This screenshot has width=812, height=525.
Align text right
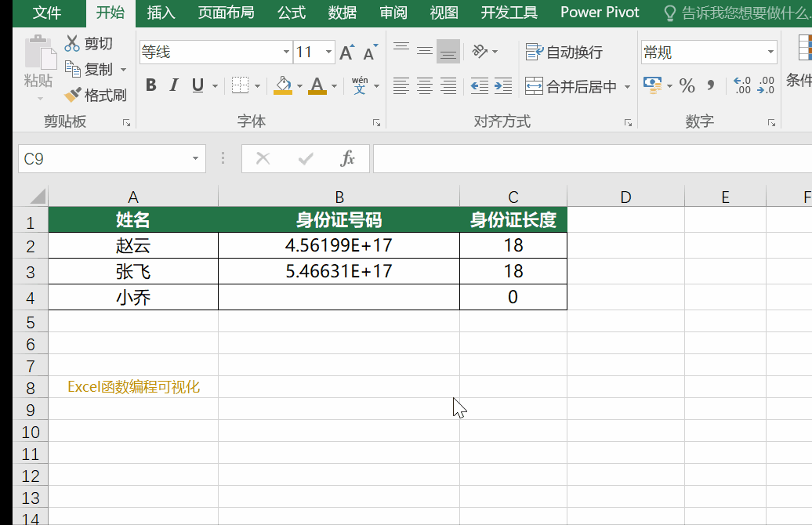tap(448, 85)
